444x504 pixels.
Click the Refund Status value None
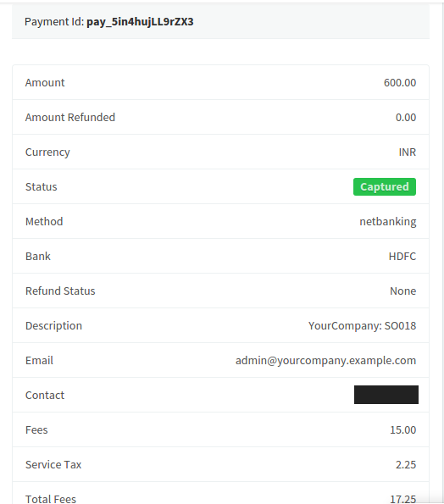pyautogui.click(x=402, y=291)
